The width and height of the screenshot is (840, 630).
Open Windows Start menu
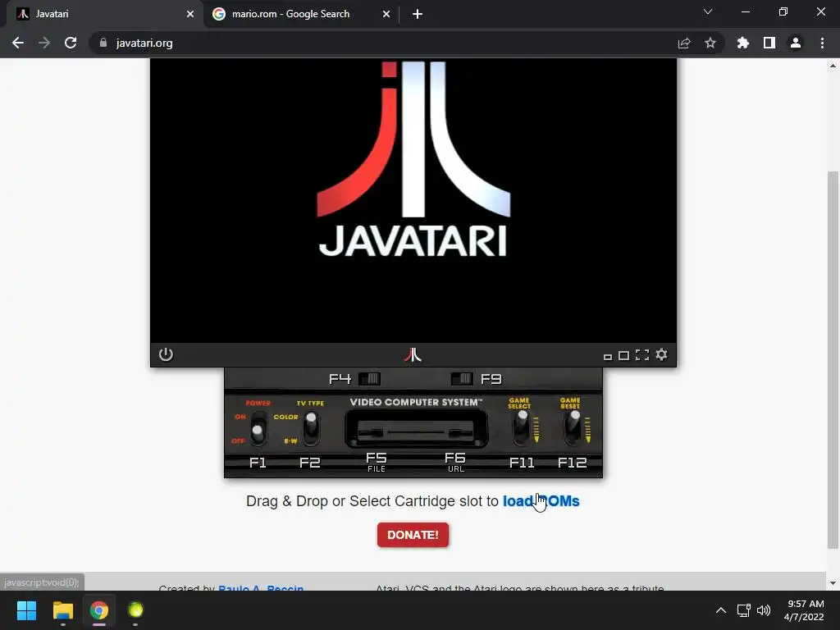point(26,610)
